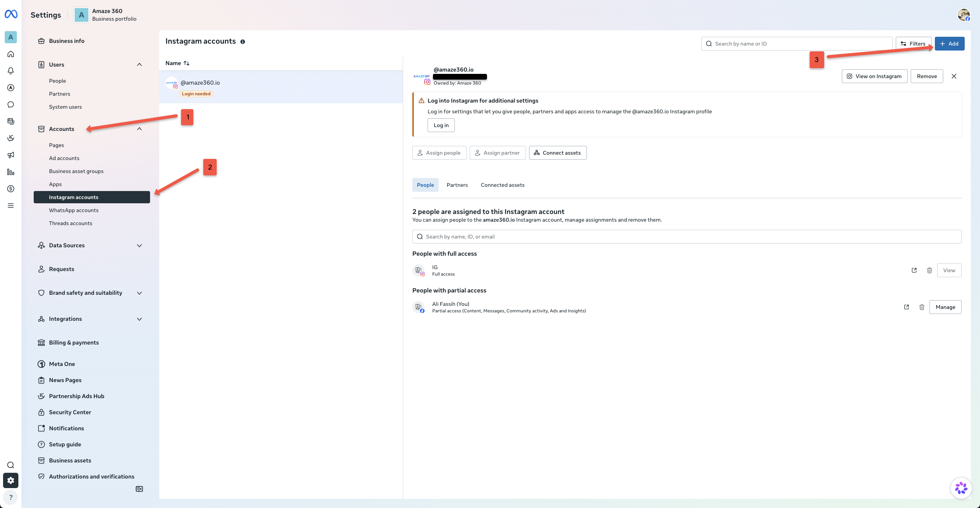Click the Add button
Screen dimensions: 980x508
(949, 44)
